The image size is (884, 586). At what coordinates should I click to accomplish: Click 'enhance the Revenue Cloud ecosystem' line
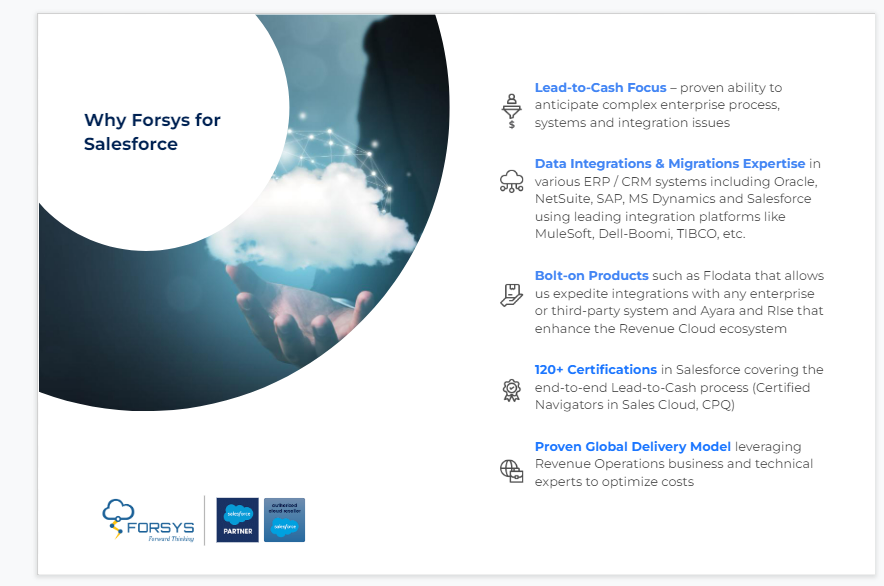coord(660,328)
